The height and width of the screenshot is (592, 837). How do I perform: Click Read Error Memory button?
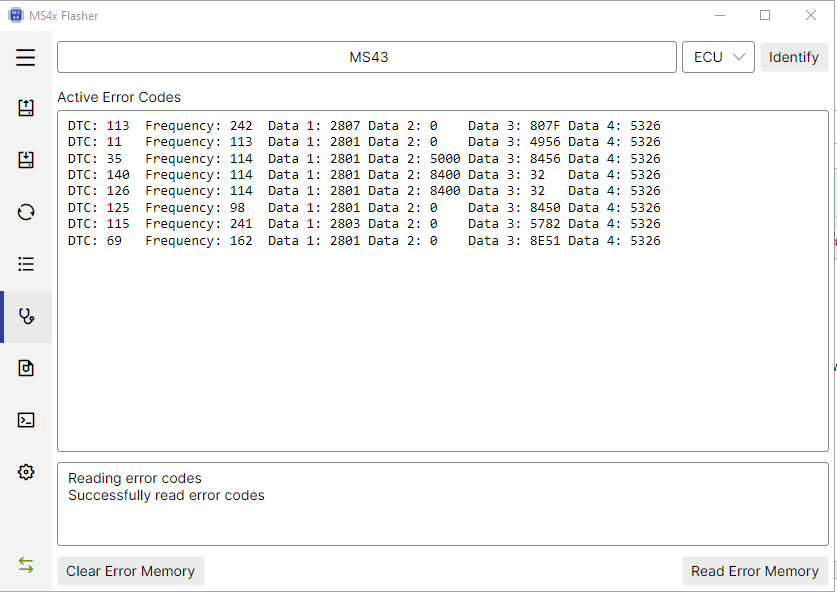(x=755, y=571)
